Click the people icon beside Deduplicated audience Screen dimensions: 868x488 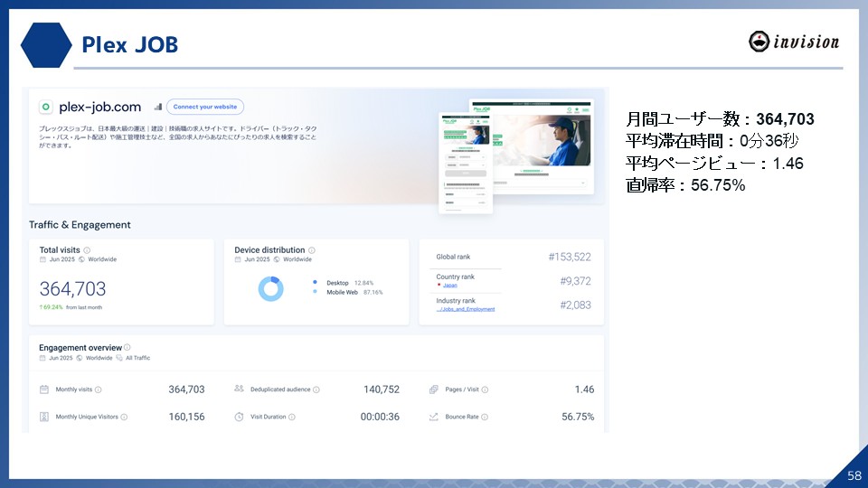click(x=239, y=389)
